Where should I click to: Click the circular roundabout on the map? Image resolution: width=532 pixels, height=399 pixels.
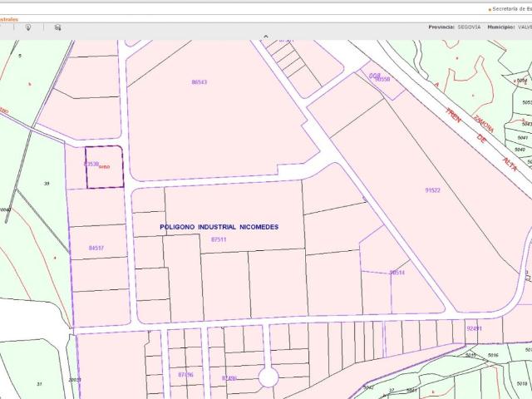click(268, 377)
